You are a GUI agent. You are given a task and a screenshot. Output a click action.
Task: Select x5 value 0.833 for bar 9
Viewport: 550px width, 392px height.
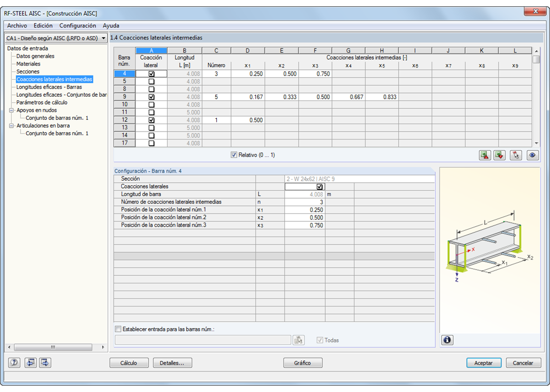[382, 97]
